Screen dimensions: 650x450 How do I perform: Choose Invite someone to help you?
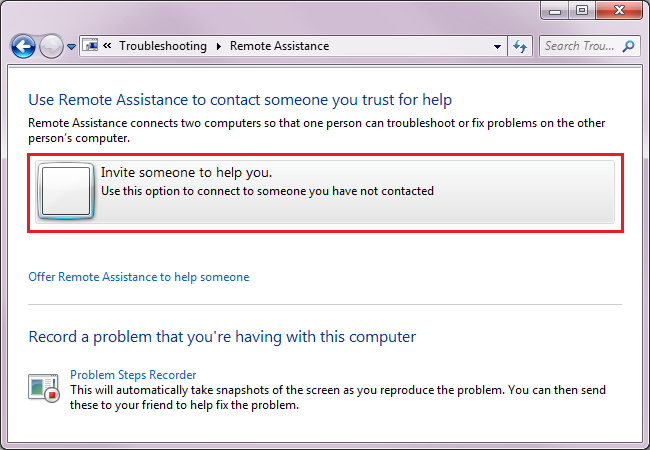click(x=325, y=192)
